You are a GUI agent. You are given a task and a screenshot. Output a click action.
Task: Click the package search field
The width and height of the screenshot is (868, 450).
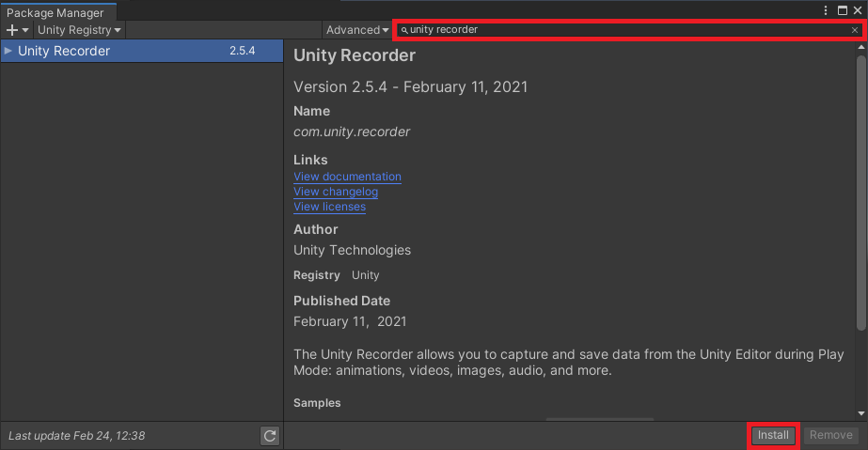(629, 30)
